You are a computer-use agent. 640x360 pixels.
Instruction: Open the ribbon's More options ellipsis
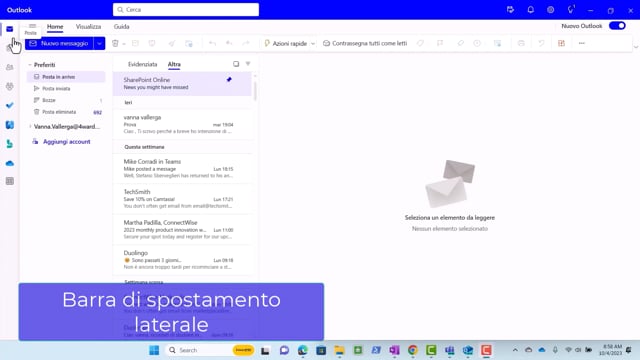pyautogui.click(x=582, y=43)
